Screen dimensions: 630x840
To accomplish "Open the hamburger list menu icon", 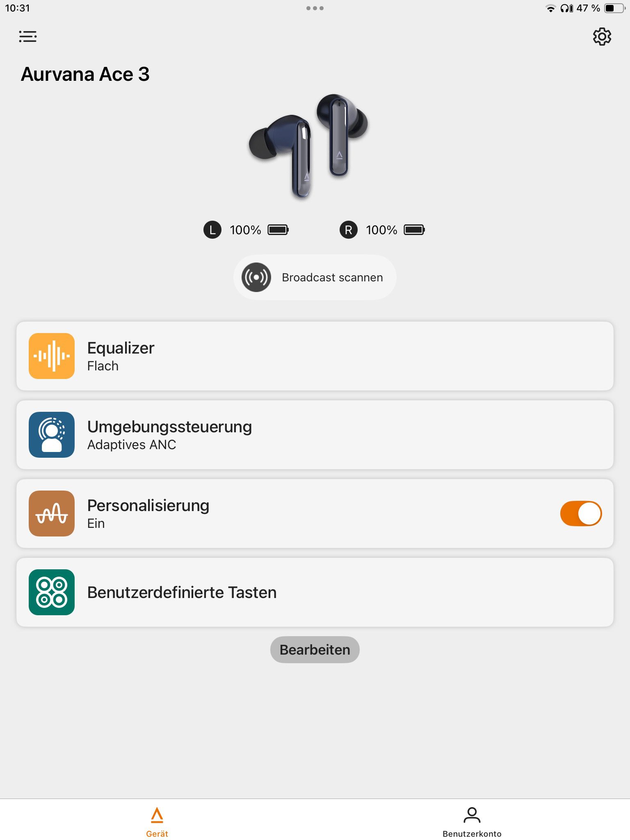I will 28,37.
